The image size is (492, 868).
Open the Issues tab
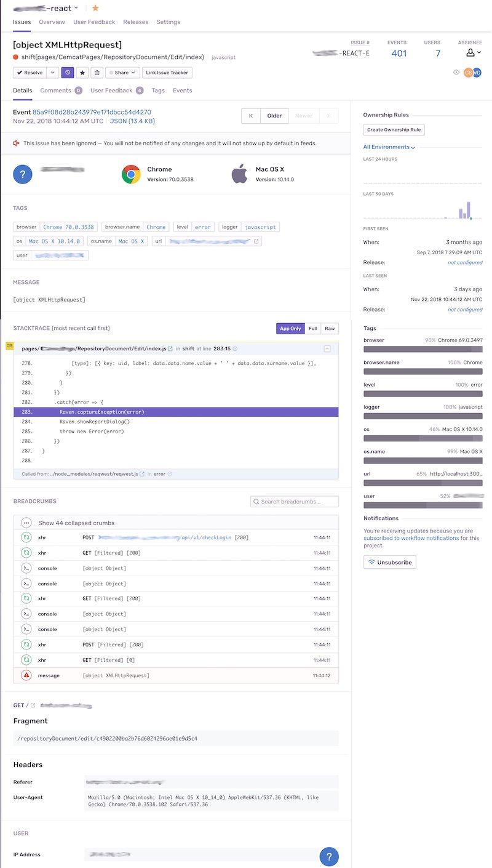[x=22, y=22]
